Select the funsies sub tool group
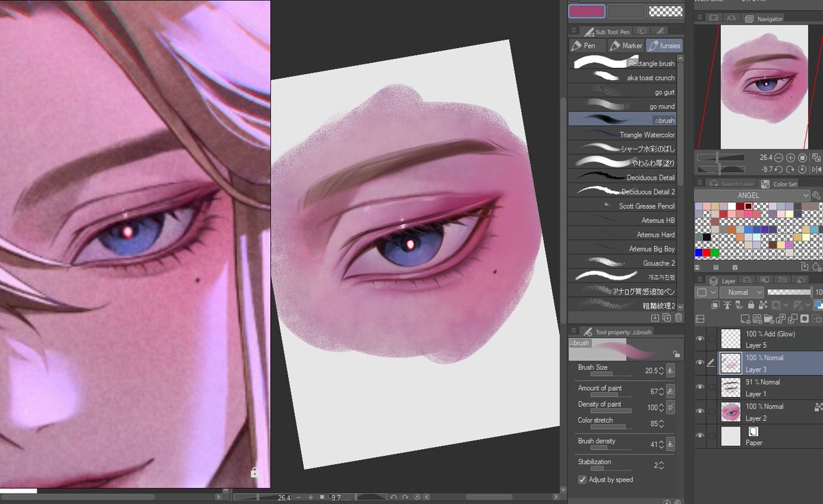The height and width of the screenshot is (504, 823). pos(665,45)
